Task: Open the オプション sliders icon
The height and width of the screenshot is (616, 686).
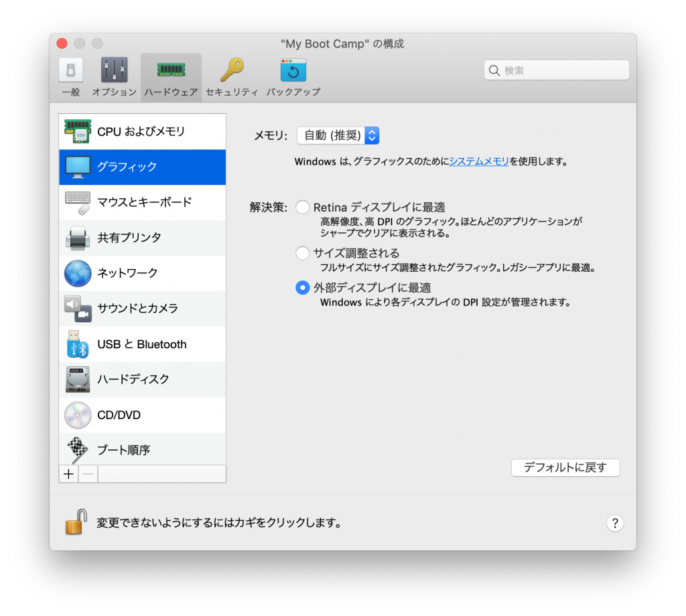Action: (114, 70)
